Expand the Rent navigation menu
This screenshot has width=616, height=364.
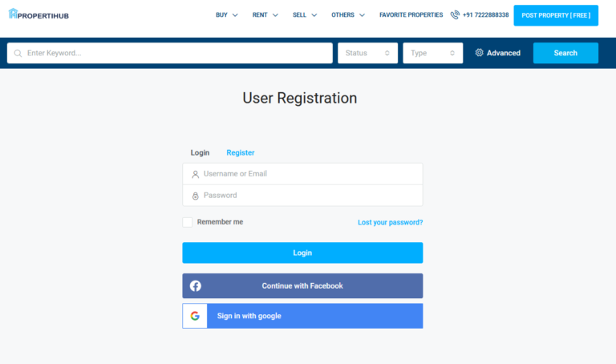point(265,15)
